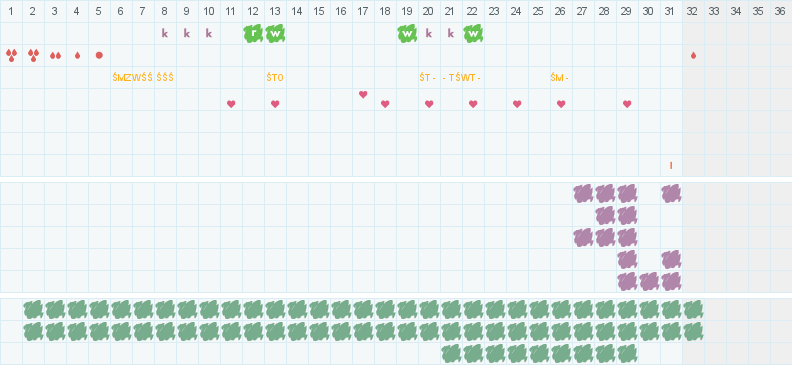The height and width of the screenshot is (365, 792).
Task: Open the orange 'ŚM -' note on day 26
Action: coord(560,78)
